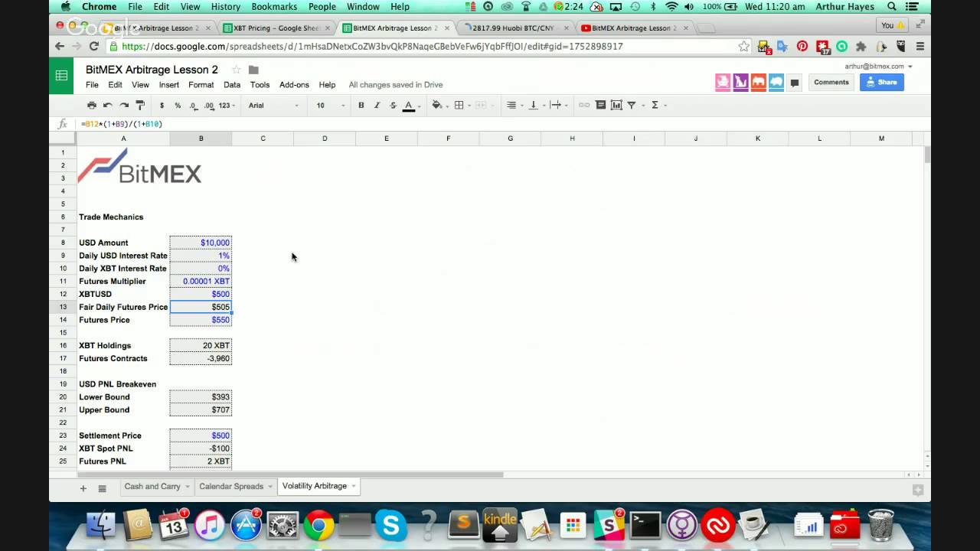Select column C header
The width and height of the screenshot is (980, 551).
(263, 139)
